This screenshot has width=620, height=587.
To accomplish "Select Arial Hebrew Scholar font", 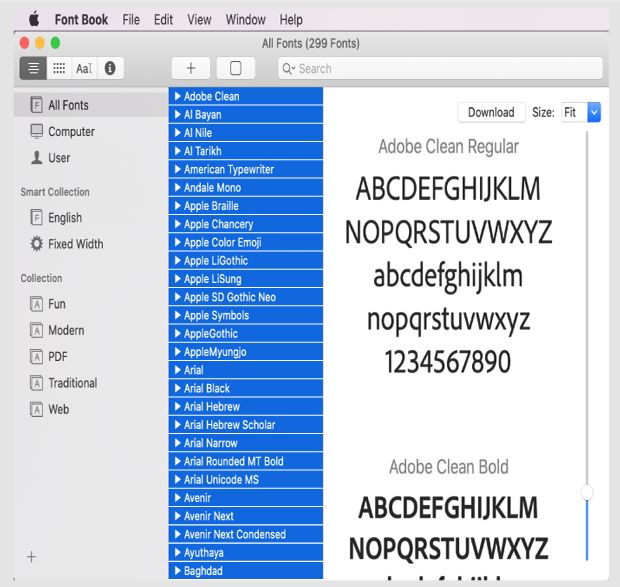I will click(246, 425).
